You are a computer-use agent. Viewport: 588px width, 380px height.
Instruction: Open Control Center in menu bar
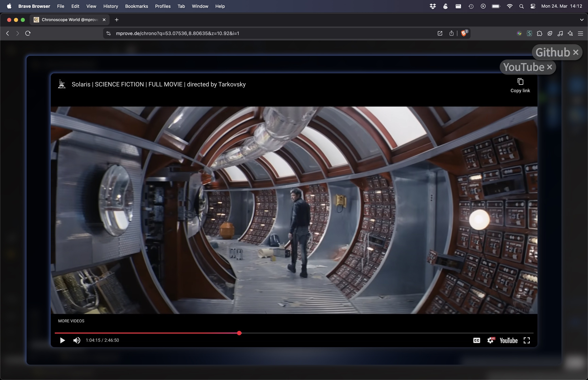tap(533, 6)
